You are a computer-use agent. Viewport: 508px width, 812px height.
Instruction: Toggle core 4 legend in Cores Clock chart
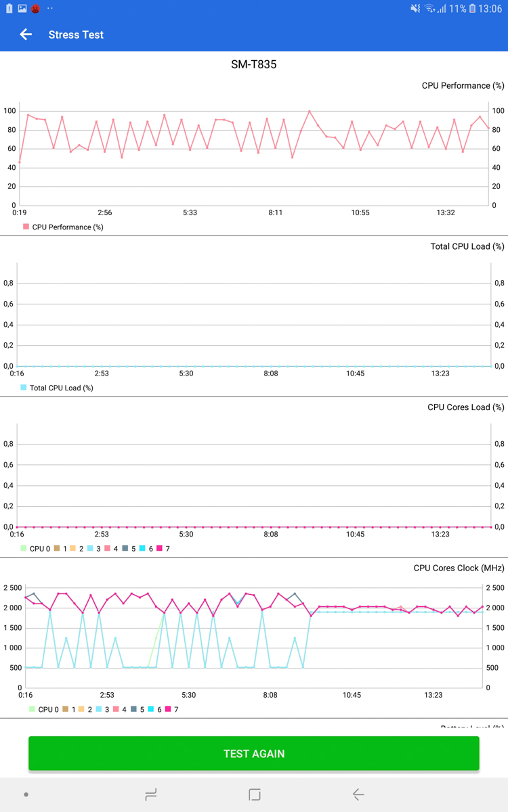pyautogui.click(x=120, y=709)
